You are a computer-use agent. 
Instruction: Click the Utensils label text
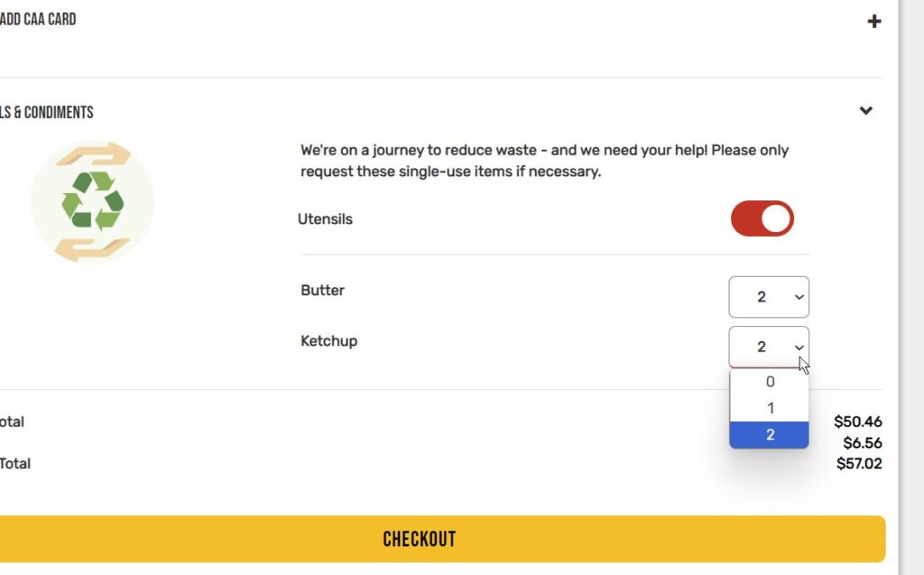click(x=325, y=219)
